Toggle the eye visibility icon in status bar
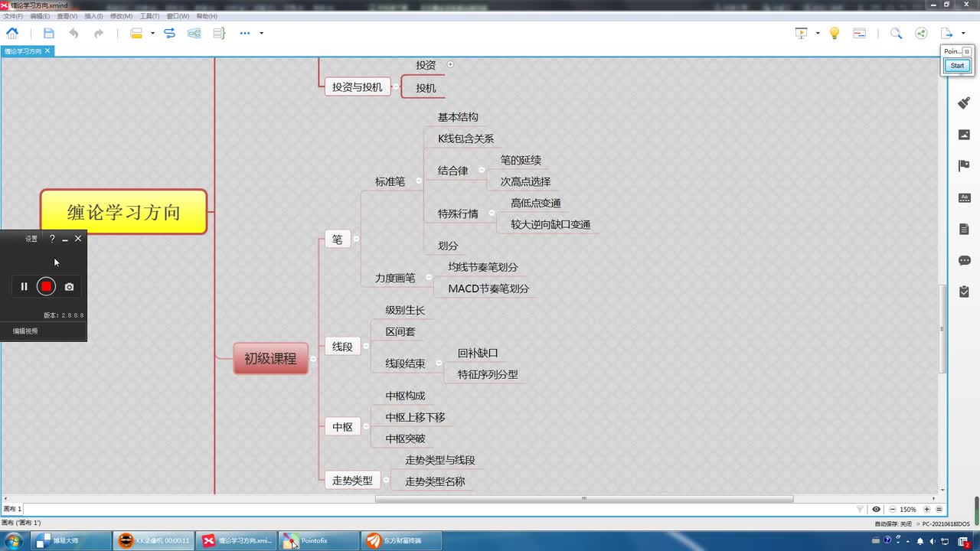Viewport: 980px width, 551px height. point(876,509)
